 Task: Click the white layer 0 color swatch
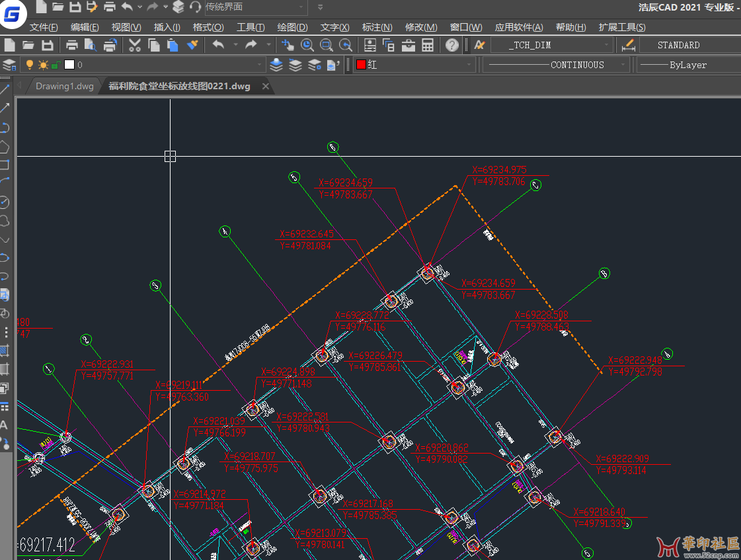(69, 65)
